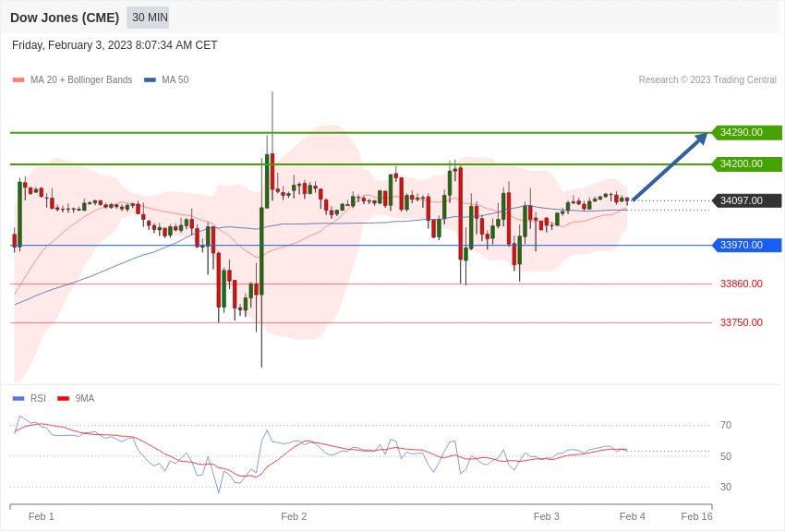Screen dimensions: 785x532
Task: Click the Feb 4 date axis label
Action: coord(633,516)
